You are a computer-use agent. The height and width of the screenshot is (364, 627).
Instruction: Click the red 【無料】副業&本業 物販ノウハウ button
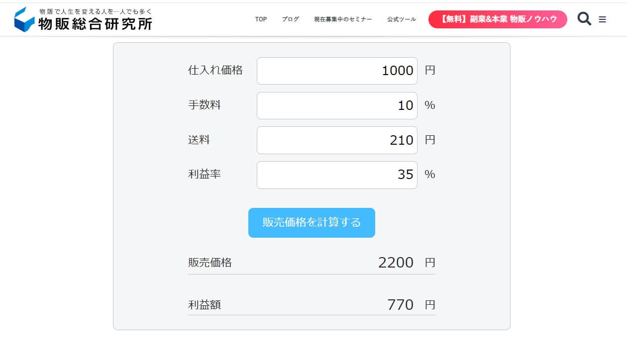(498, 19)
